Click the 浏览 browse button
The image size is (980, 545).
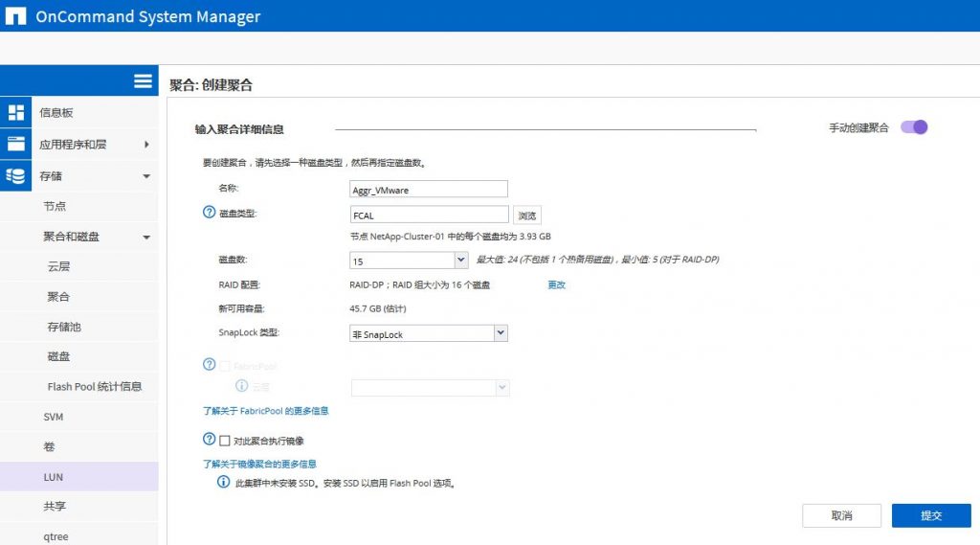pyautogui.click(x=527, y=216)
